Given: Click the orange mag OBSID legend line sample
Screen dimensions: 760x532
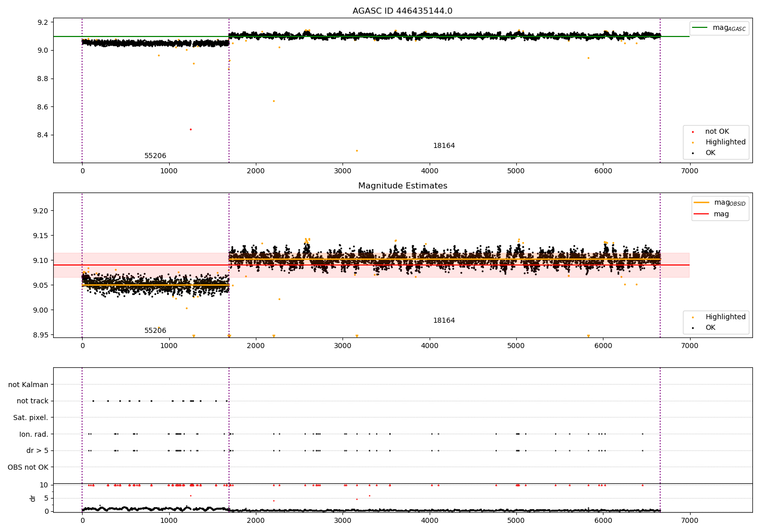Looking at the screenshot, I should pos(701,202).
